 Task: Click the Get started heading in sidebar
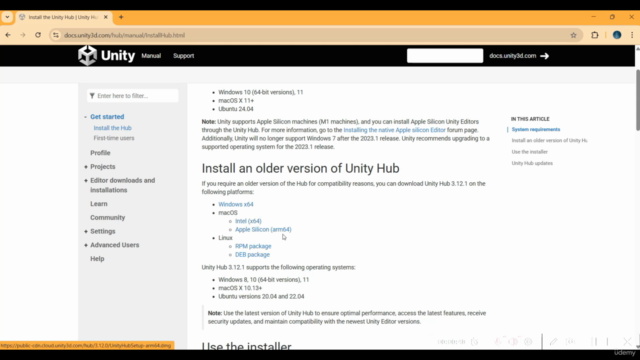pos(107,117)
